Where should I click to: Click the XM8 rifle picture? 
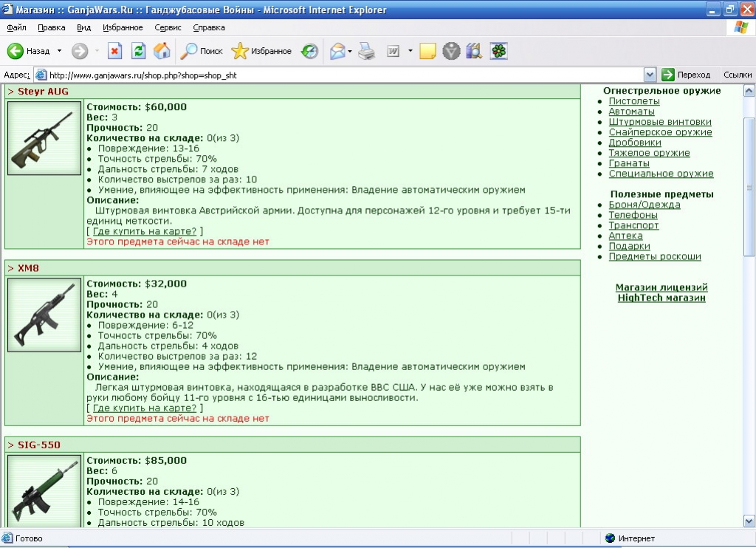(x=44, y=315)
